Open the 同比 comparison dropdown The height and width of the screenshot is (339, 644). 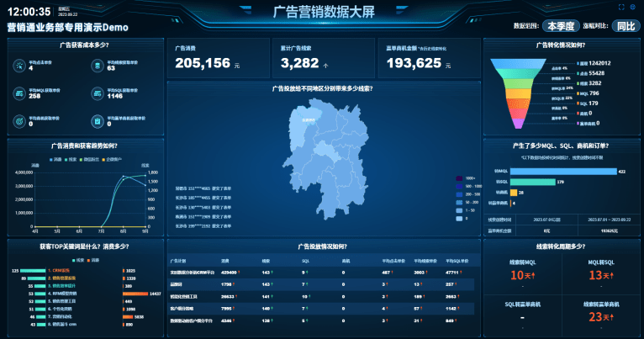pos(625,26)
